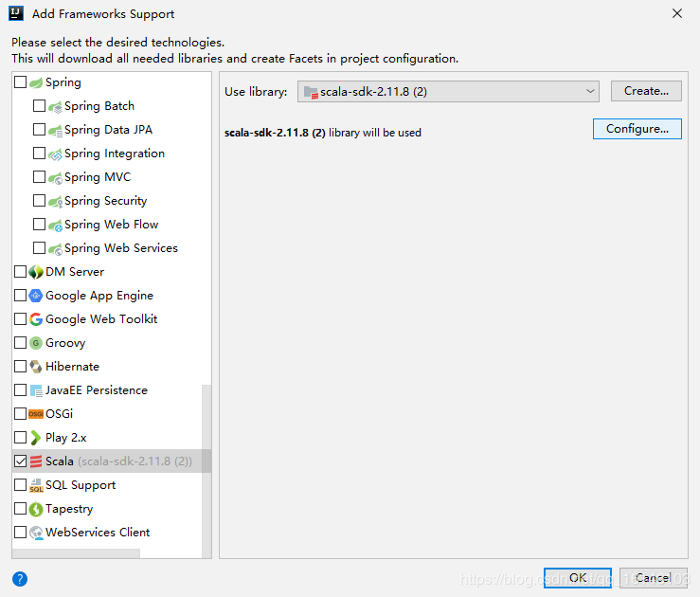Tick the DM Server checkbox

click(20, 271)
